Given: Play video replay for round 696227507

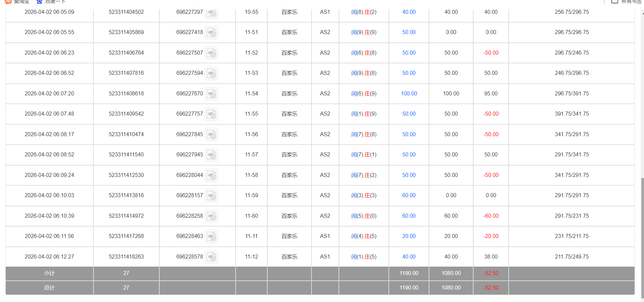Looking at the screenshot, I should pyautogui.click(x=212, y=53).
